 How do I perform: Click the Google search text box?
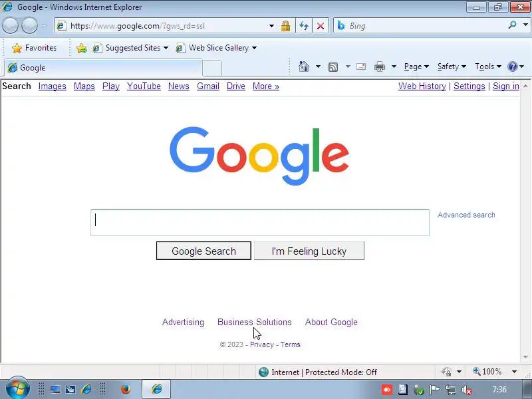click(260, 223)
